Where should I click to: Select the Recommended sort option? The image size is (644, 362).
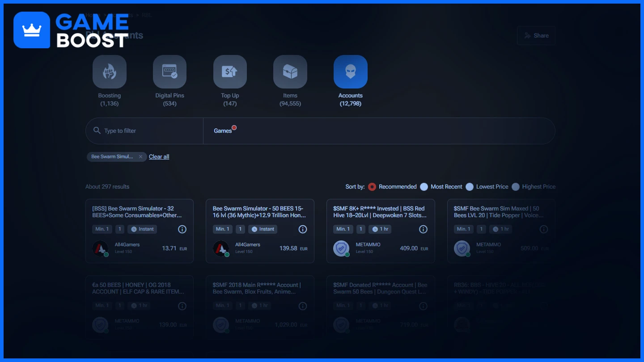click(x=372, y=187)
